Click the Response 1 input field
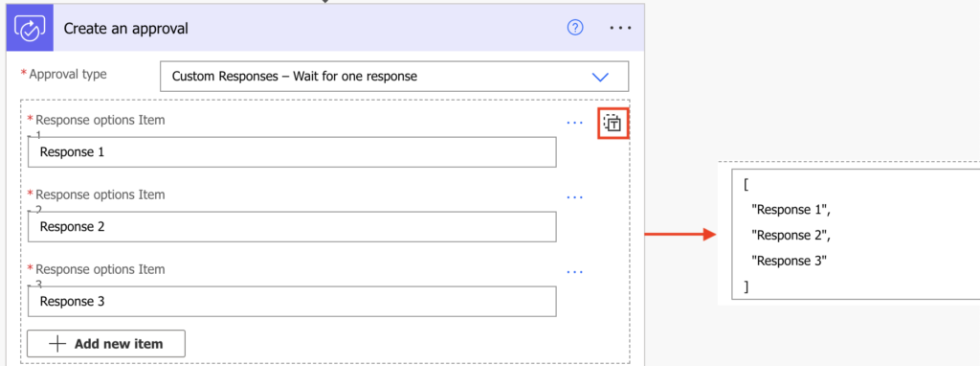 coord(292,152)
